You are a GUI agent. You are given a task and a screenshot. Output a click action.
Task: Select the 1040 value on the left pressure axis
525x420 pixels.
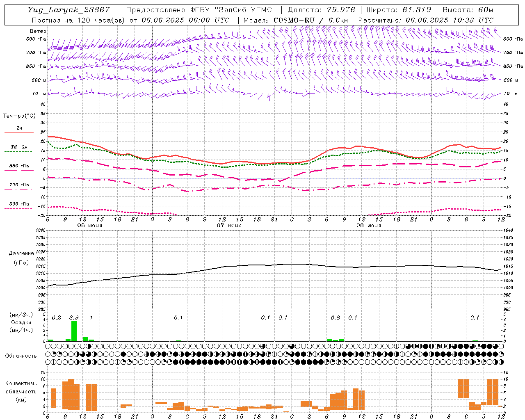(x=40, y=230)
